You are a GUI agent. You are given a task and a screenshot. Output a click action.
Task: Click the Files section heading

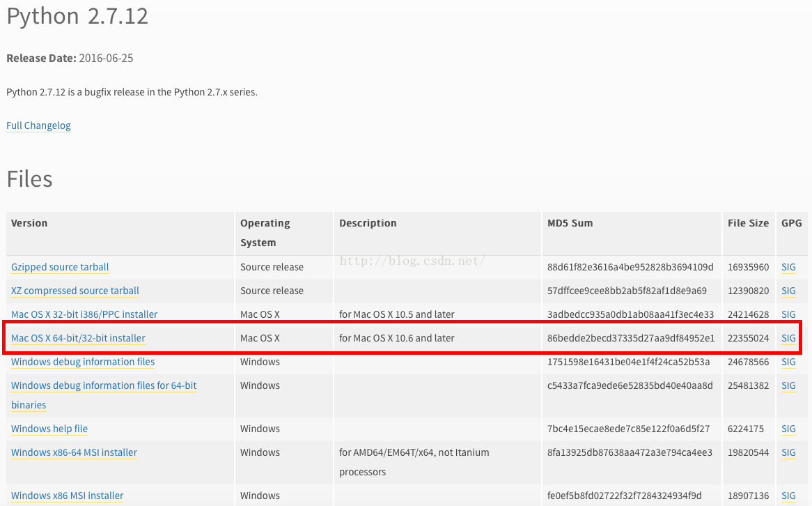(29, 179)
